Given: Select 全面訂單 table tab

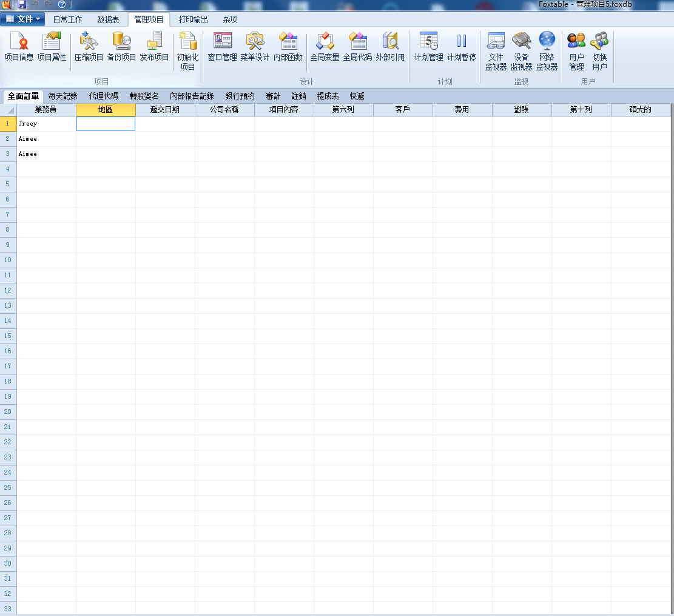Looking at the screenshot, I should pyautogui.click(x=23, y=96).
